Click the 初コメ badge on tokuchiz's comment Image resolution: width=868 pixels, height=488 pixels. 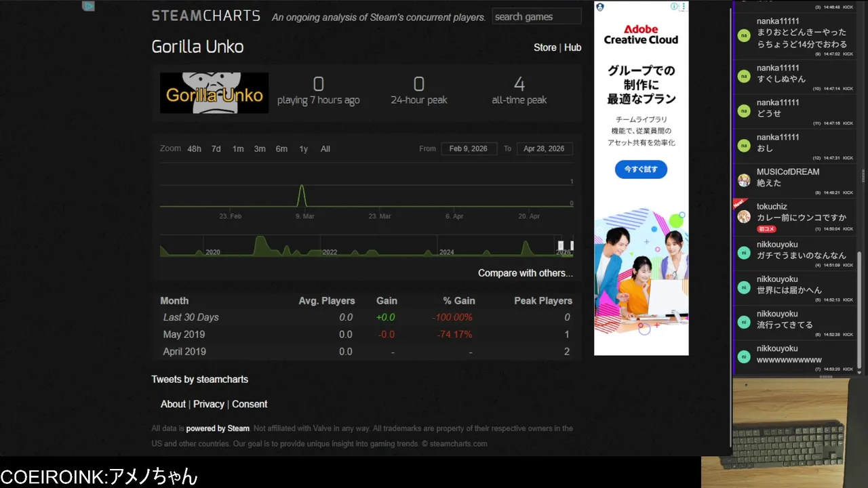pyautogui.click(x=766, y=229)
